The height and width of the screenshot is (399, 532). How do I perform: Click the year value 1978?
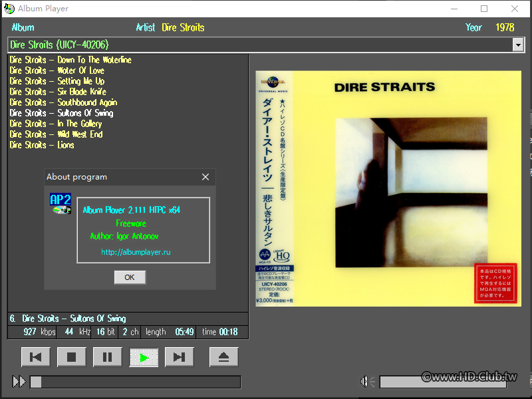[505, 27]
